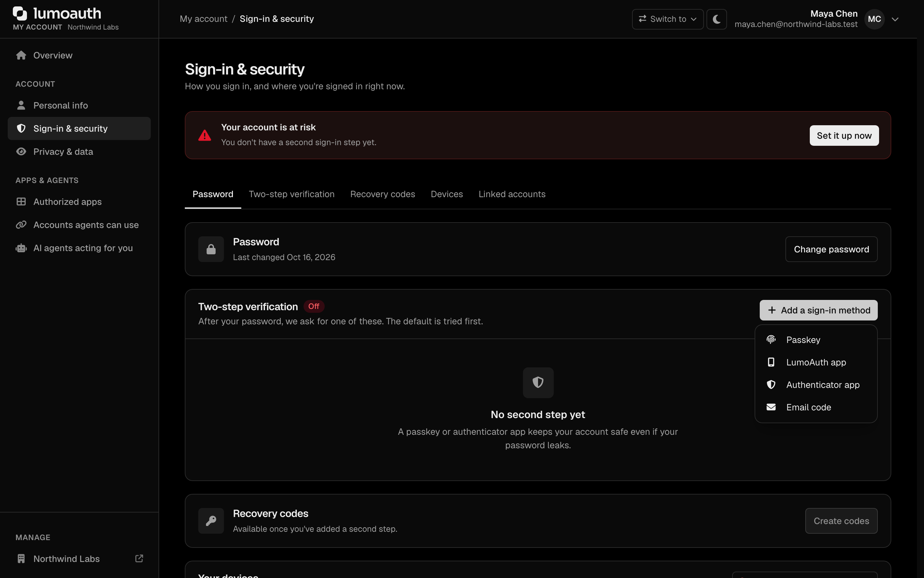Screen dimensions: 924x578
Task: Choose Passkey from the sign-in menu
Action: [816, 340]
